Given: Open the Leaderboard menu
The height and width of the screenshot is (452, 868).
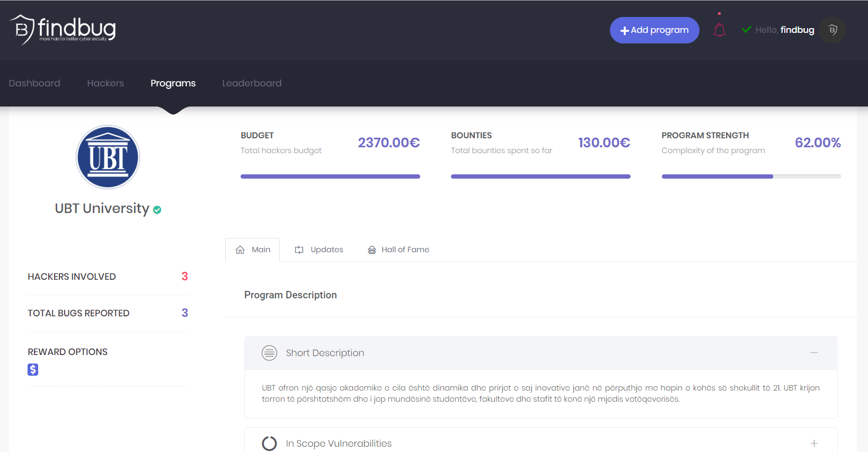Looking at the screenshot, I should pos(252,83).
